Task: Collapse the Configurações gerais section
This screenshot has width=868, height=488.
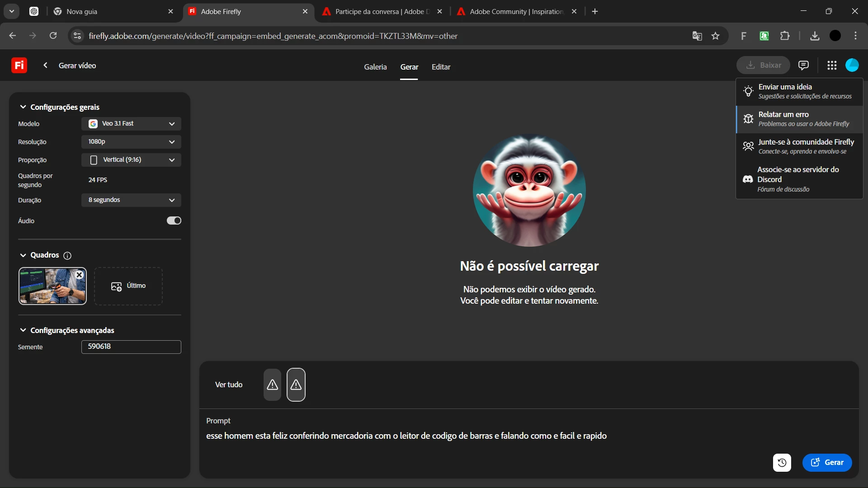Action: click(23, 107)
